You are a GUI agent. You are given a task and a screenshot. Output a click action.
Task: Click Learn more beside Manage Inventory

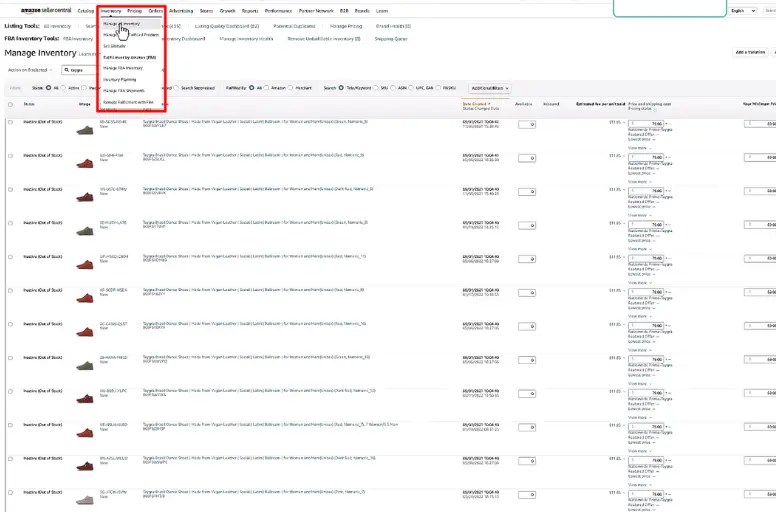tap(88, 54)
